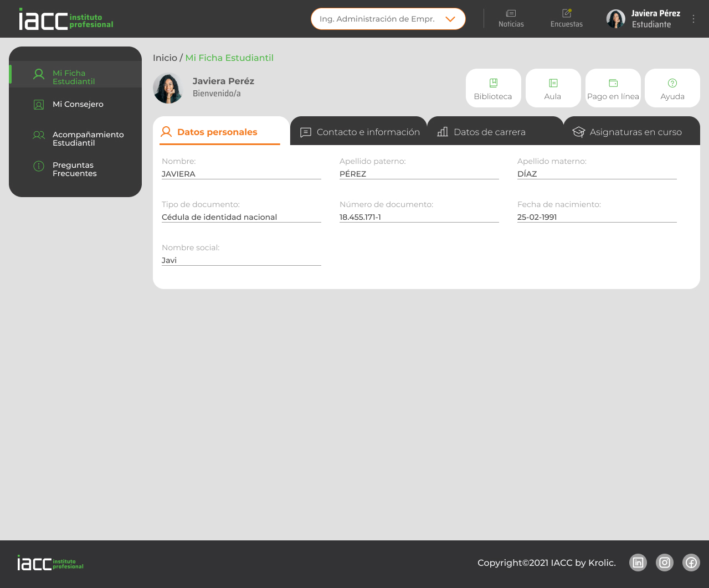
Task: Open Acompañamiento Estudiantil in sidebar
Action: coord(88,138)
